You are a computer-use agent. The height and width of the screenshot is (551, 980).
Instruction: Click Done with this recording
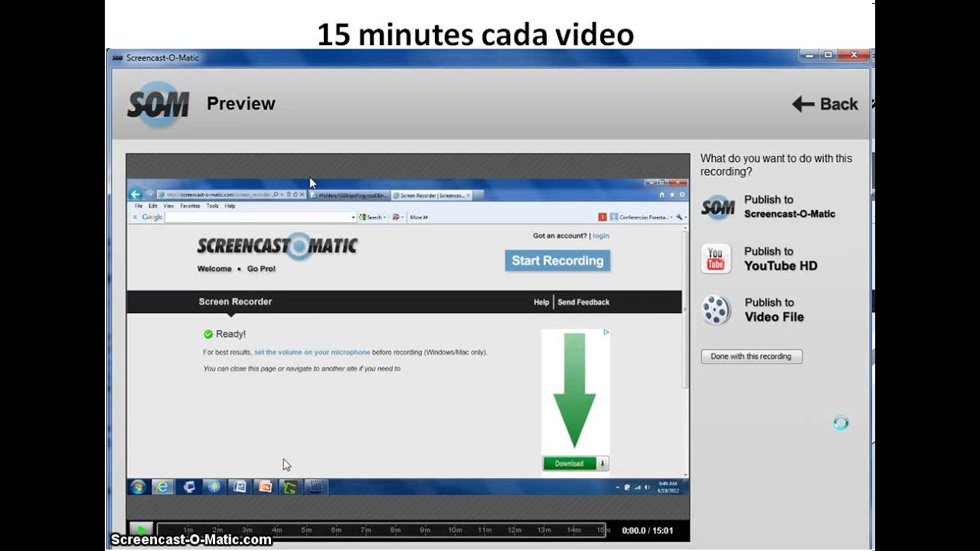pos(751,357)
